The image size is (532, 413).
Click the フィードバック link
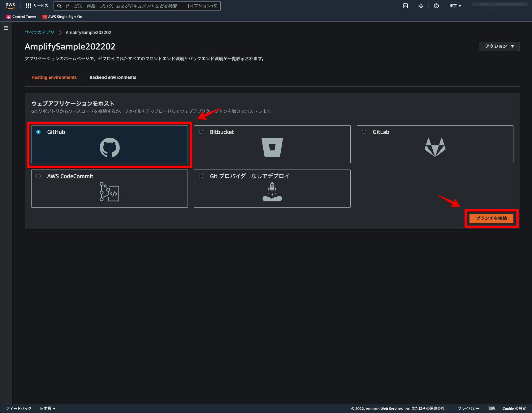[x=19, y=408]
